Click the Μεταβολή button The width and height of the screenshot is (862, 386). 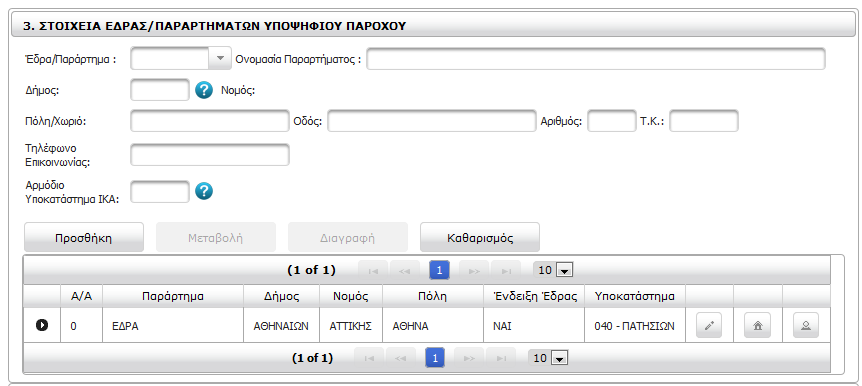point(216,238)
